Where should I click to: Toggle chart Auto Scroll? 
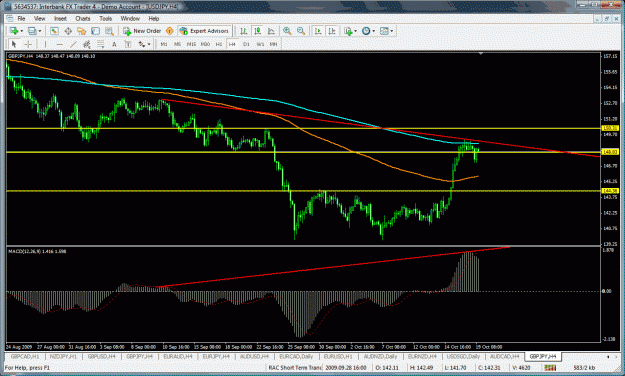318,31
